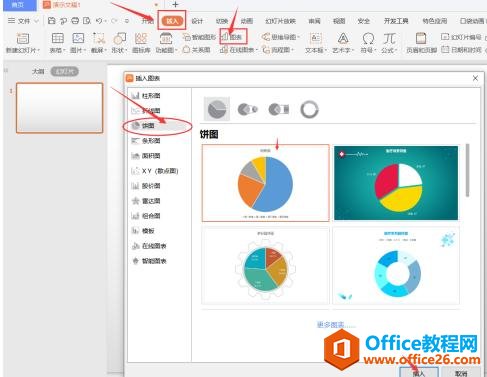Click the Insert (插入) dialog button
Image resolution: width=487 pixels, height=377 pixels.
(419, 372)
